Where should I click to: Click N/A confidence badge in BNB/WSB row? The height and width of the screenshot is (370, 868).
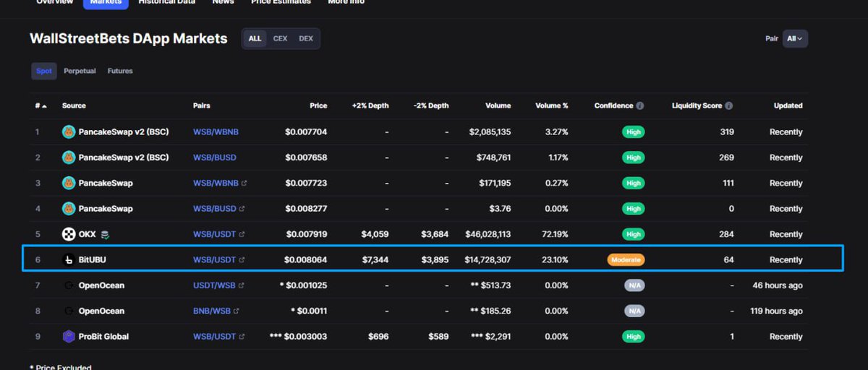click(634, 311)
